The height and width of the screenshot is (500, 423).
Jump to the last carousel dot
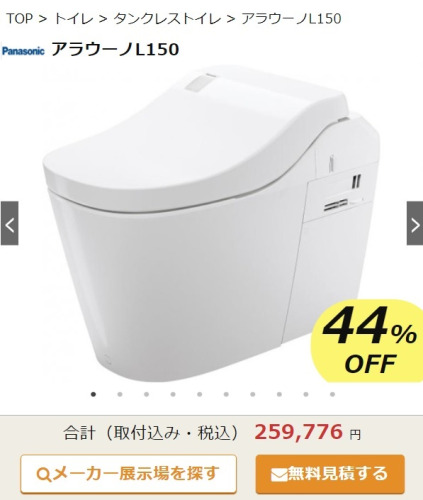point(332,394)
